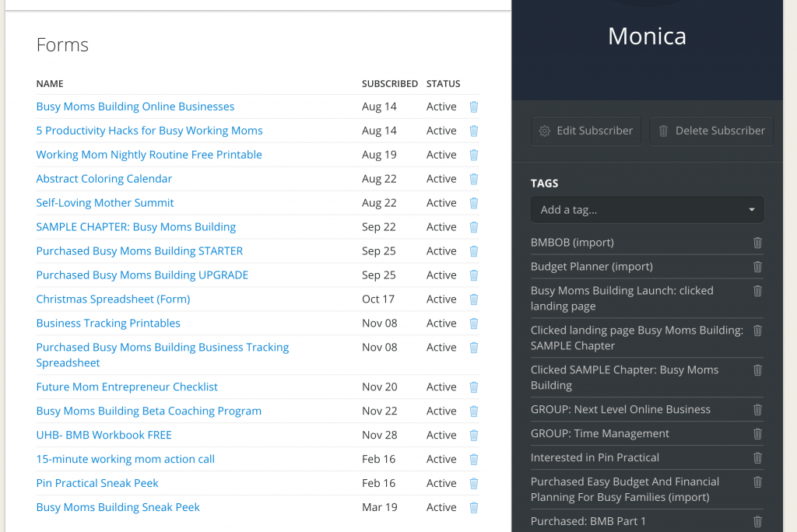Click the STATUS column header
This screenshot has height=532, width=797.
[x=443, y=84]
